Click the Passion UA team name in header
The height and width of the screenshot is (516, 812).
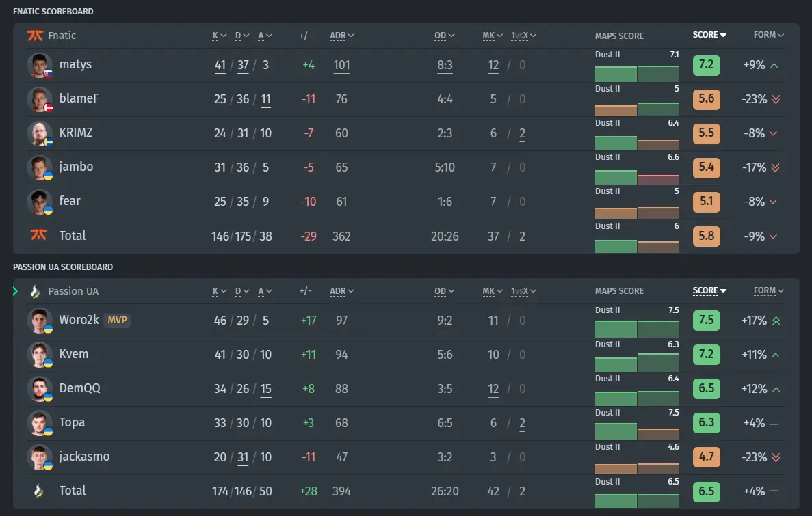coord(73,291)
